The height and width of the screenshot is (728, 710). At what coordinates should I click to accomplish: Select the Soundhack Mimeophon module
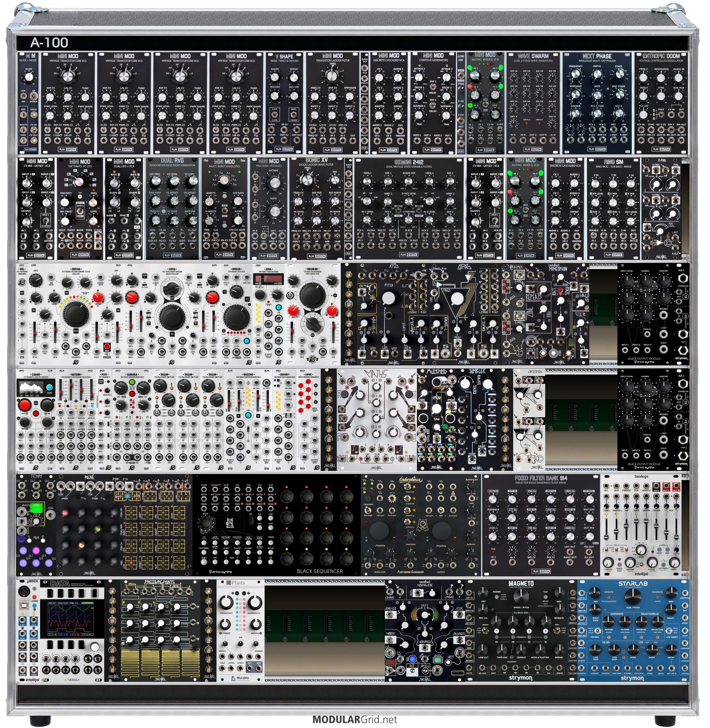tap(557, 314)
